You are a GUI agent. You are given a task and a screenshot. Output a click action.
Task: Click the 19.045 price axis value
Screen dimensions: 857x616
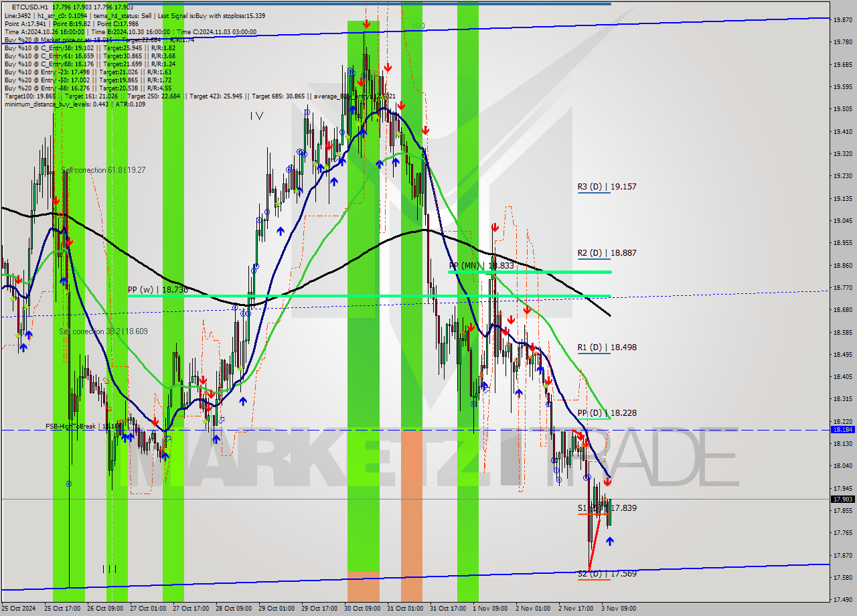point(842,220)
